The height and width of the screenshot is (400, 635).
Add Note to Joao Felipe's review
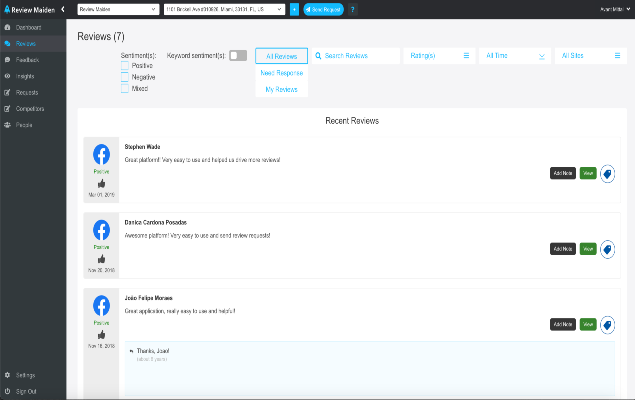click(563, 324)
